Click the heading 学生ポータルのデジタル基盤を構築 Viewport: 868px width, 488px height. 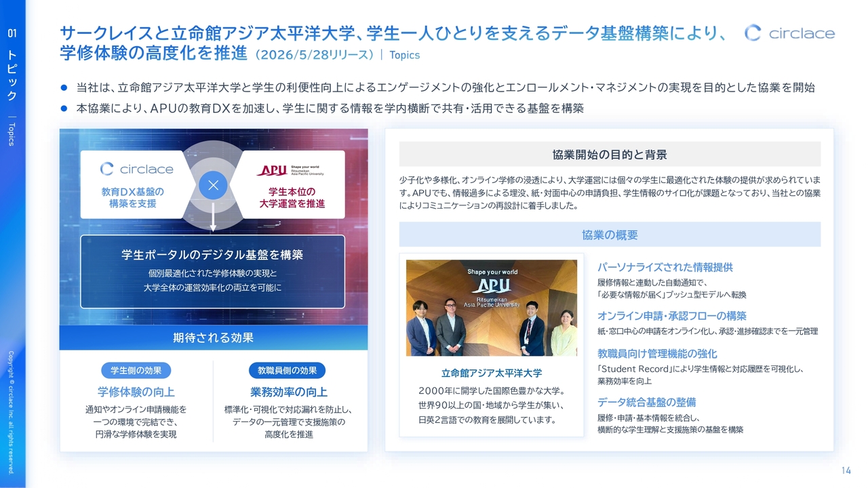(x=212, y=255)
